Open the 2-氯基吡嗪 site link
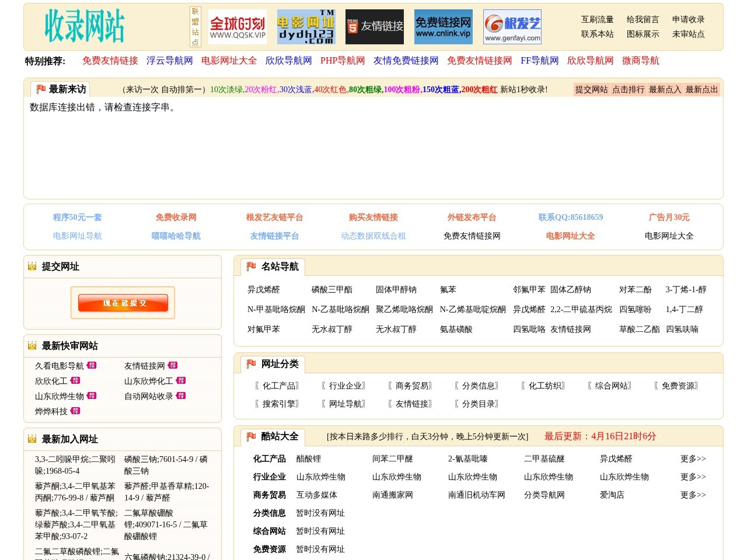 [468, 459]
